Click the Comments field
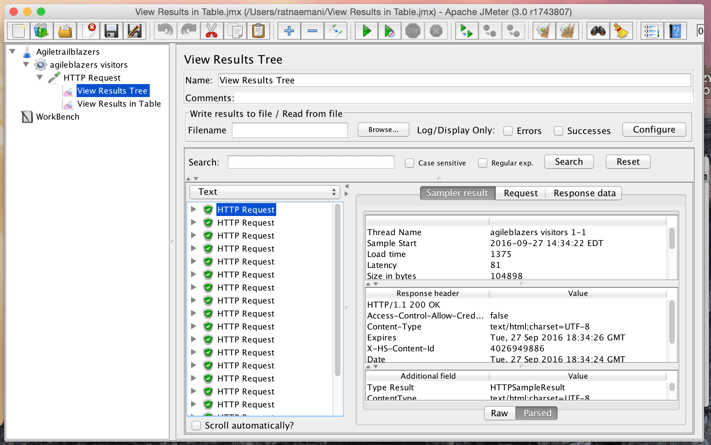The image size is (711, 445). tap(463, 98)
